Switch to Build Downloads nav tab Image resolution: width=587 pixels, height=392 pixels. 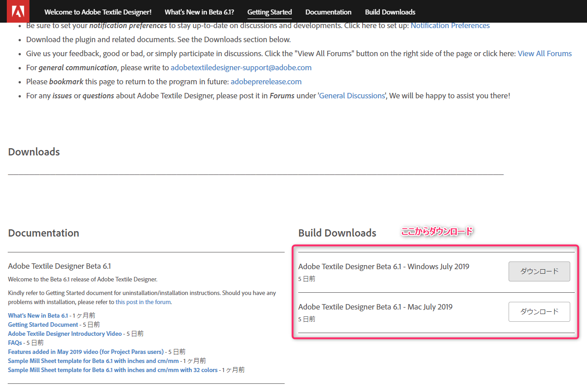[390, 12]
